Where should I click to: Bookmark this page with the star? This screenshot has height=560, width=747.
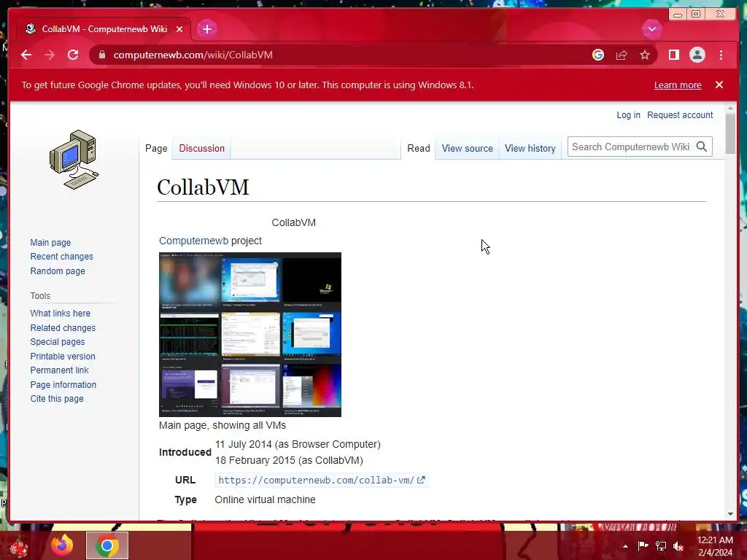(645, 55)
